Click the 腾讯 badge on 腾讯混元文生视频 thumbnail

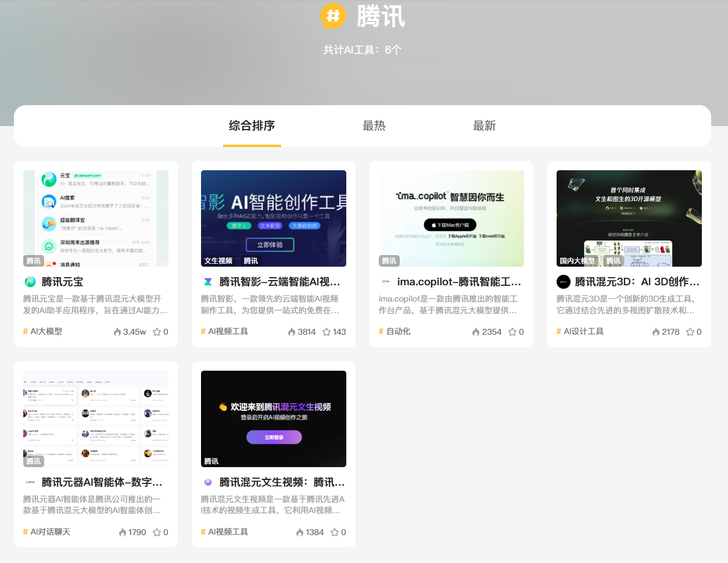coord(211,461)
